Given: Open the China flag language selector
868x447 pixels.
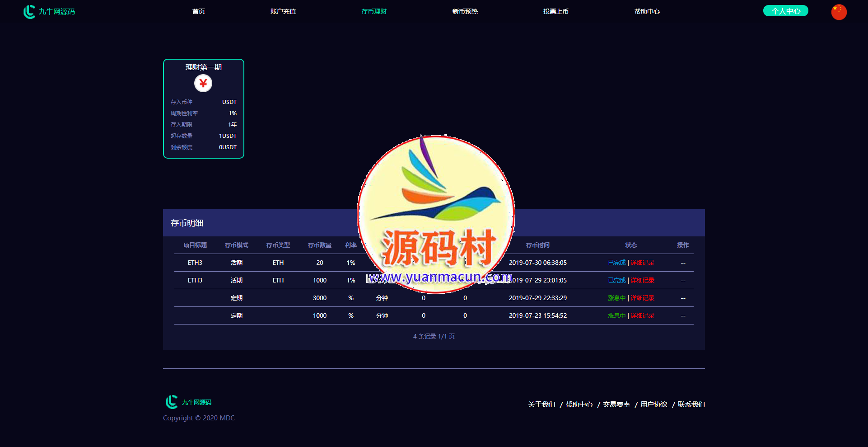Looking at the screenshot, I should point(839,12).
